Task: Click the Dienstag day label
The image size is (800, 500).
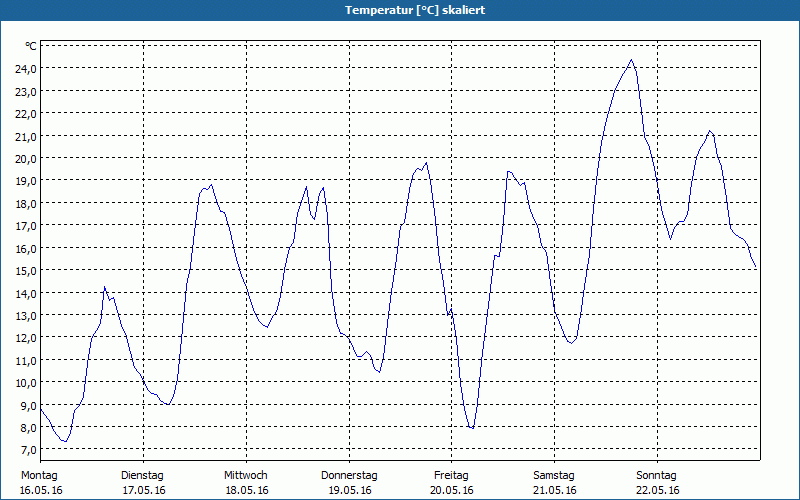Action: click(142, 476)
